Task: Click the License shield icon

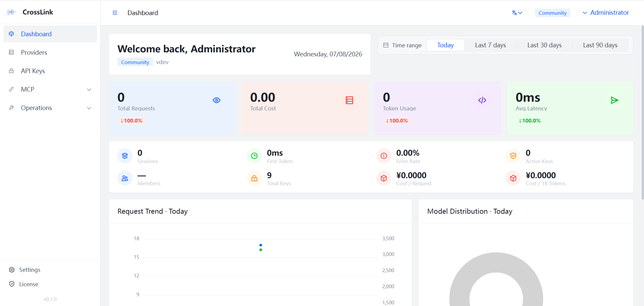Action: (x=12, y=284)
